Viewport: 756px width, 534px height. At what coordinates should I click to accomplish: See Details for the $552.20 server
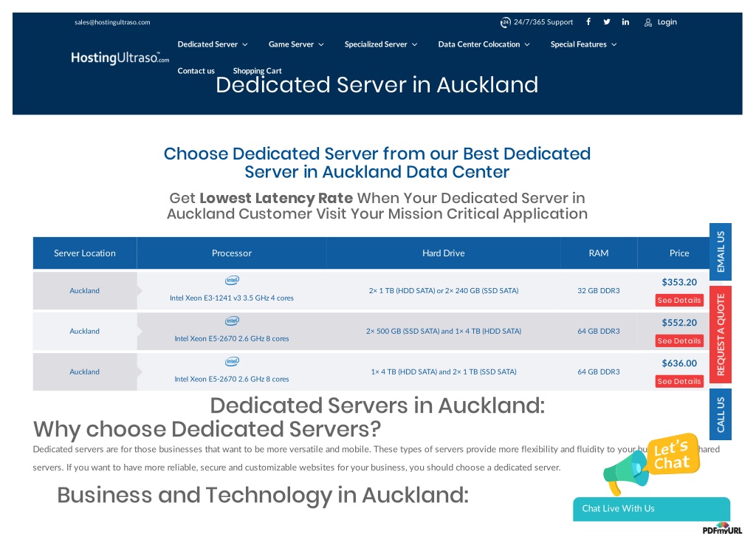[679, 340]
